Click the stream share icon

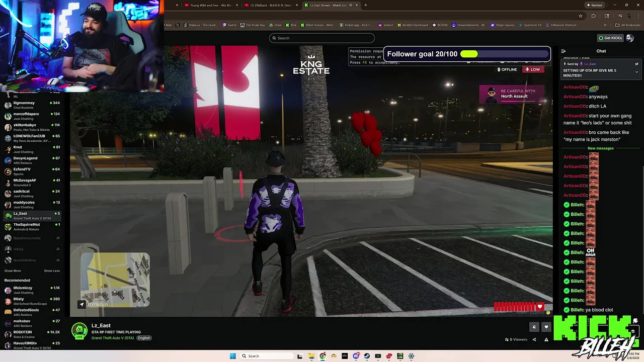(x=534, y=339)
